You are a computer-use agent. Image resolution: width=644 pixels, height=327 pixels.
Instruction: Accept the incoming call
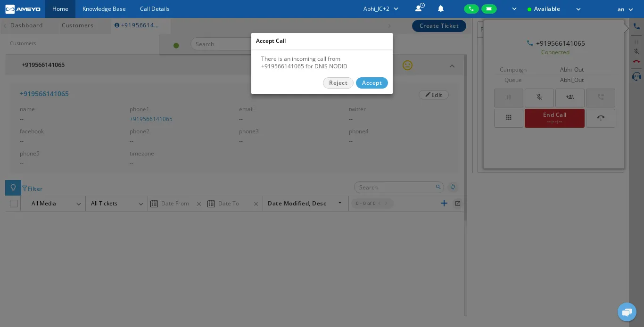coord(372,83)
